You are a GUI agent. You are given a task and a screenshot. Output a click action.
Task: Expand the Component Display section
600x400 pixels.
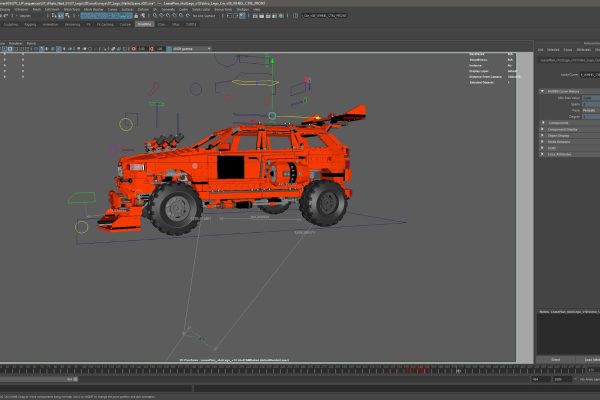click(542, 129)
